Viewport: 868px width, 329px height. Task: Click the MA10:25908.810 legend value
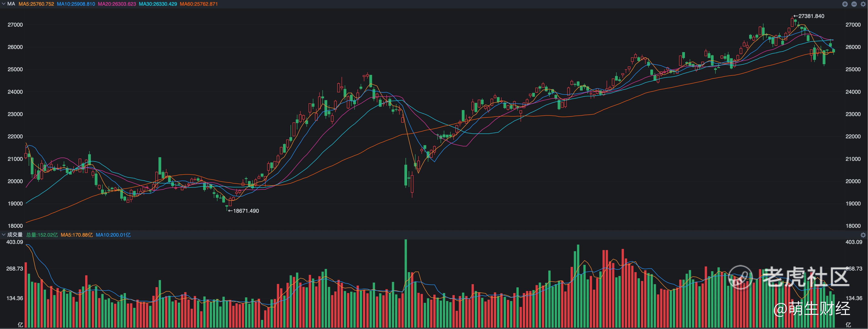pyautogui.click(x=76, y=4)
